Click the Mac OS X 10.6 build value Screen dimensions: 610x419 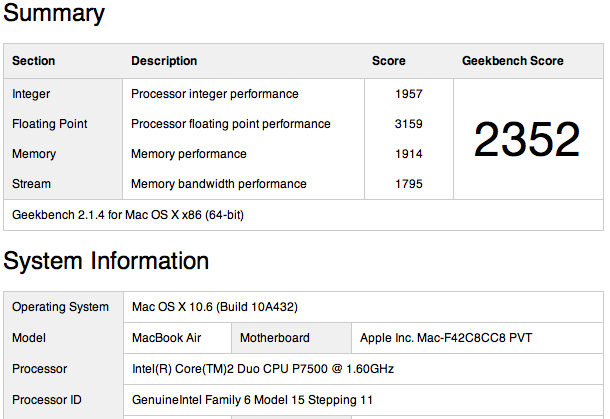click(x=214, y=307)
